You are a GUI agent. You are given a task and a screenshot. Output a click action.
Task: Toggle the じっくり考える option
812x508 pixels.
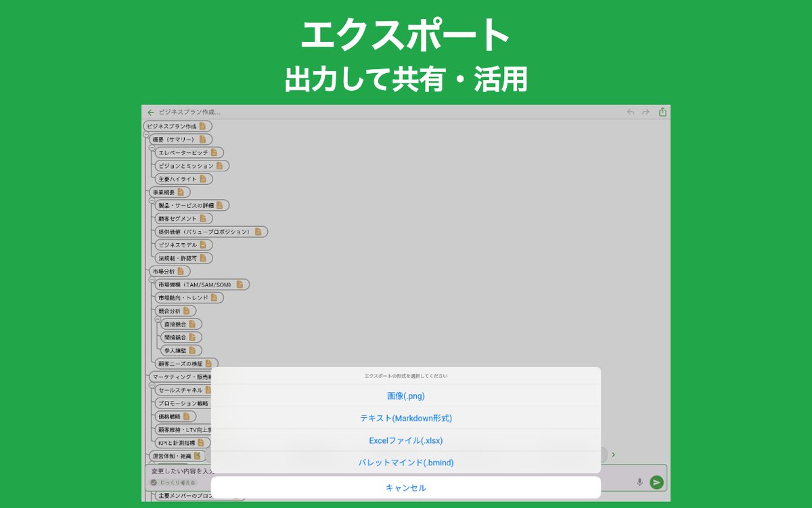pyautogui.click(x=173, y=482)
